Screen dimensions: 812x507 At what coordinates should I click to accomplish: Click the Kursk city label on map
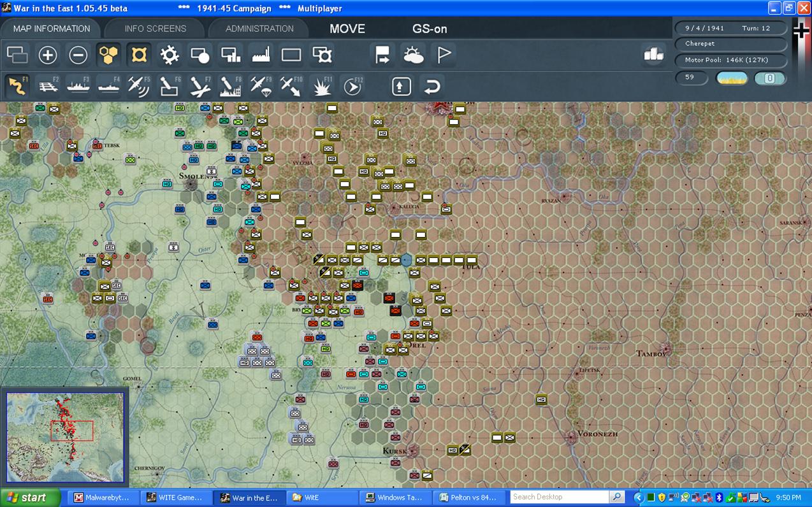pos(395,451)
